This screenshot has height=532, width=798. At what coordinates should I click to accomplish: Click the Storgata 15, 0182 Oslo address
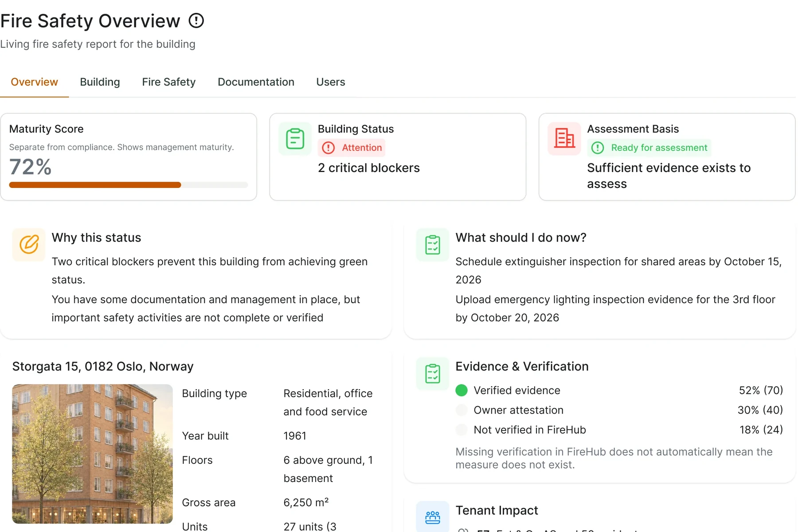[103, 367]
